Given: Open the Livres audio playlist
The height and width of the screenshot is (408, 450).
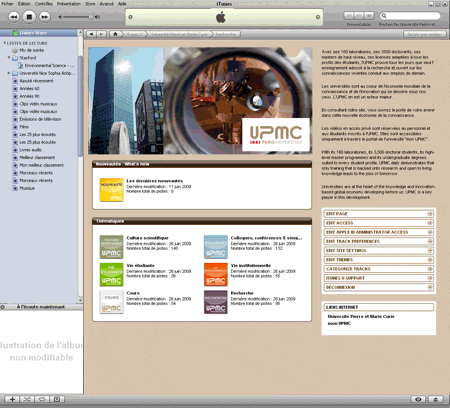Looking at the screenshot, I should tap(30, 150).
